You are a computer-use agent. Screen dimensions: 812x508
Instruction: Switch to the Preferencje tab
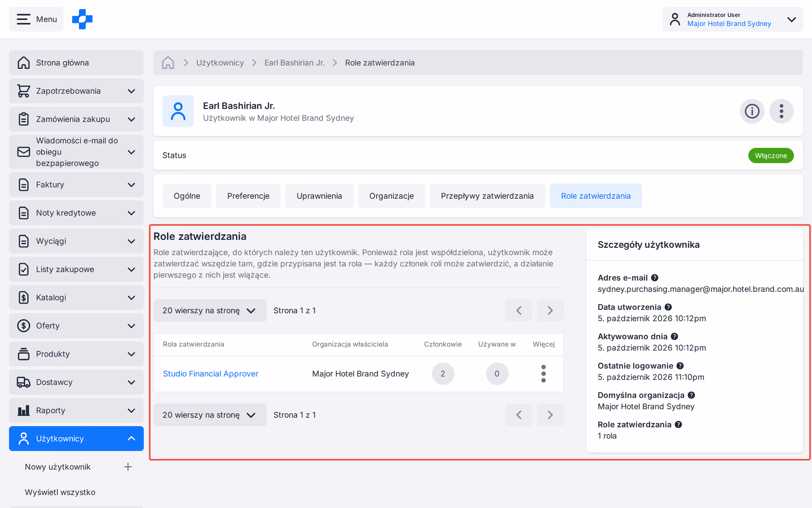click(x=248, y=196)
